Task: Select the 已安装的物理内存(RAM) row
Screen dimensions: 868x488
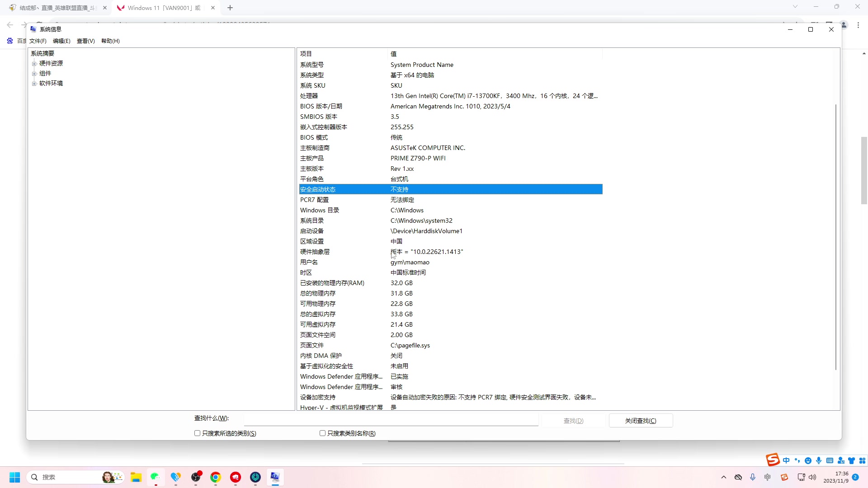Action: pos(451,283)
